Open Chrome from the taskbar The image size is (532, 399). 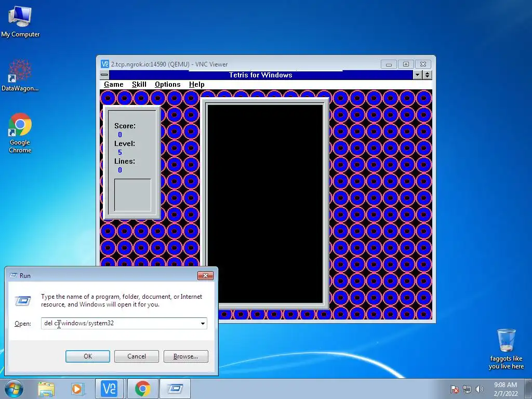click(142, 389)
